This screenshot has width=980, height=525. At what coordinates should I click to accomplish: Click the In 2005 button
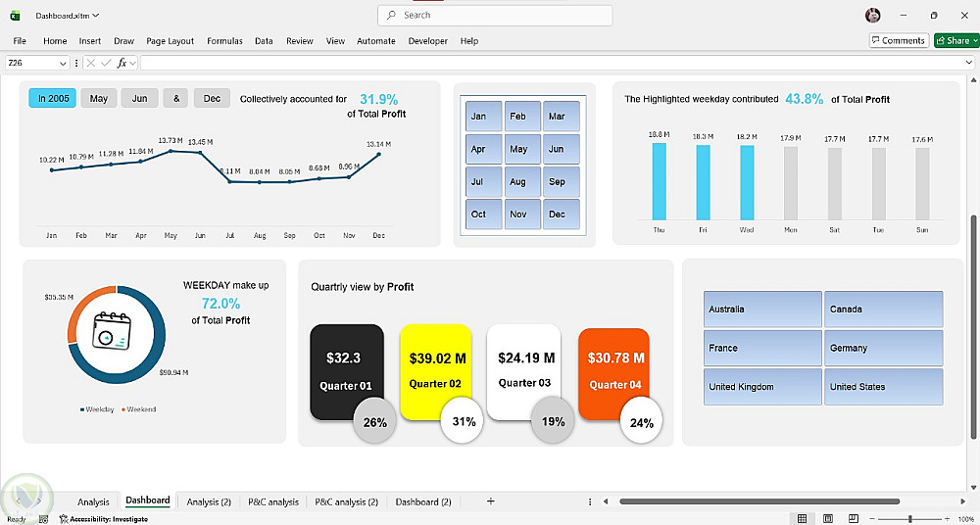[x=53, y=98]
